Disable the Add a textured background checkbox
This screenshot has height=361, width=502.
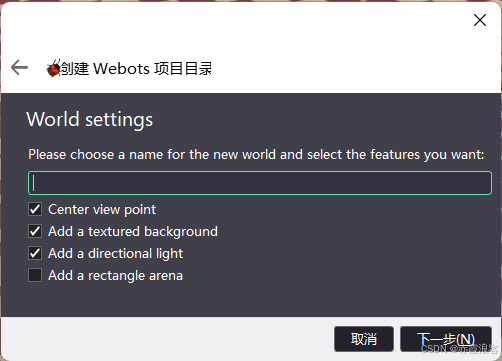tap(35, 231)
